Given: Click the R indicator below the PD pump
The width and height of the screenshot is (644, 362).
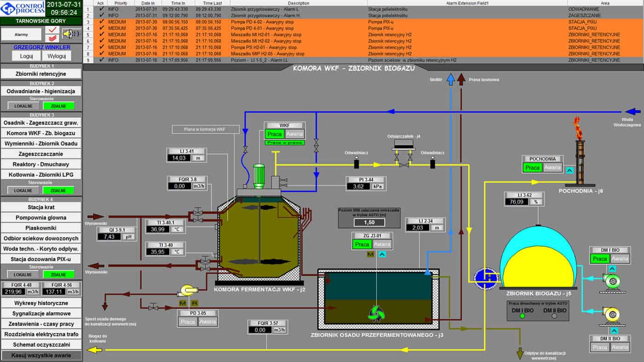Looking at the screenshot, I should coord(194,303).
